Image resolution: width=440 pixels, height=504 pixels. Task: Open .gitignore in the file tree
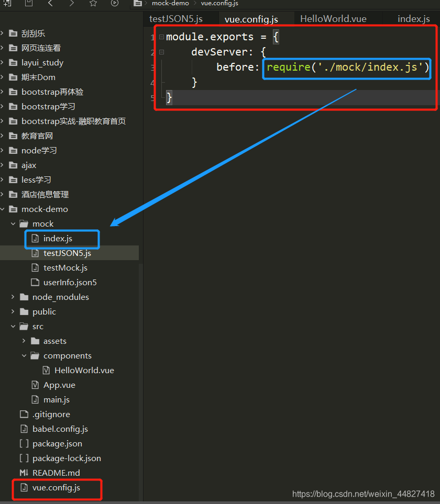point(51,415)
